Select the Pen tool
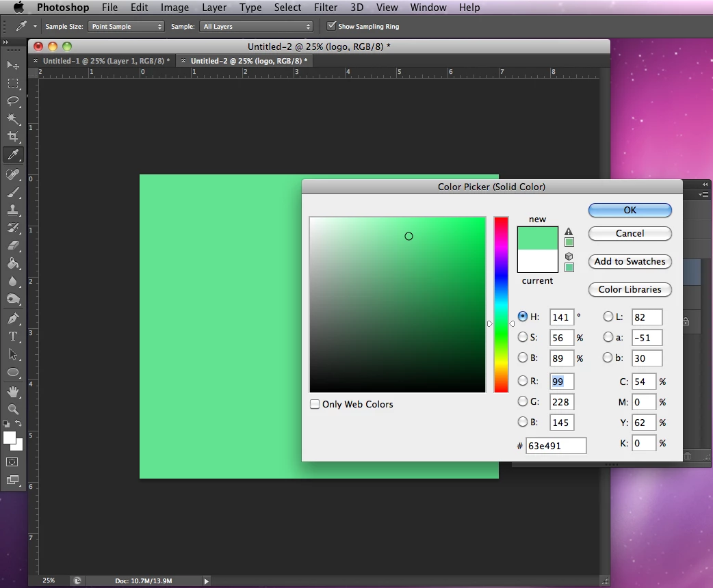The image size is (713, 588). point(13,318)
